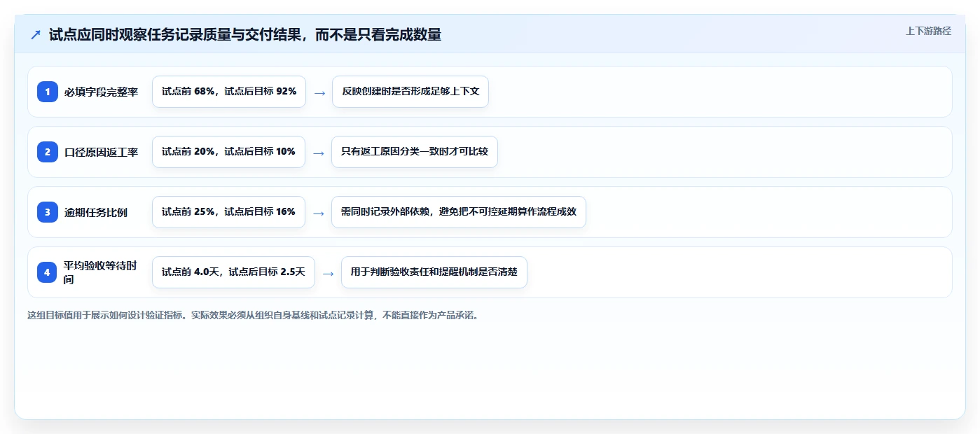The width and height of the screenshot is (980, 434).
Task: Click the chip 试点前 4.0天，试点后目标 2.5天
Action: 233,272
